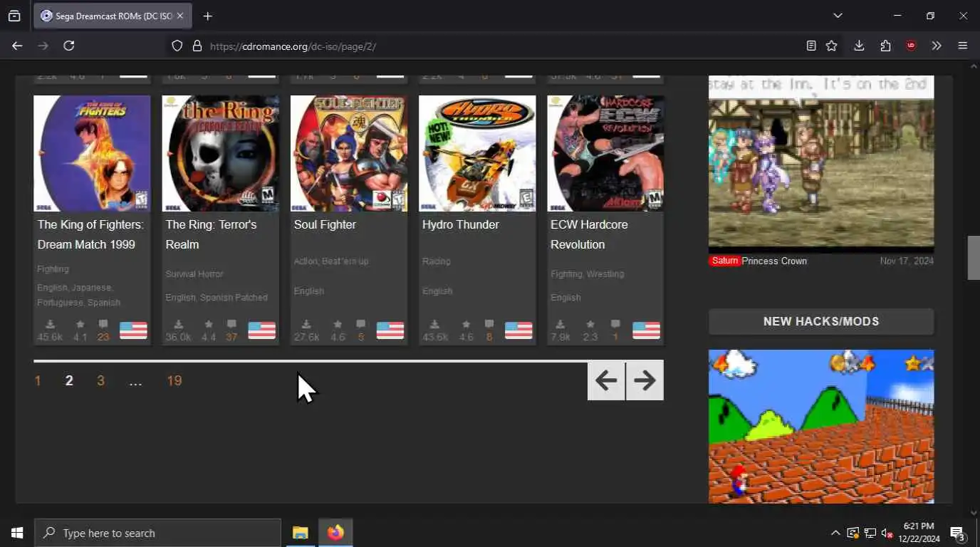Image resolution: width=980 pixels, height=547 pixels.
Task: Open Hydro Thunder cover image
Action: [x=477, y=153]
